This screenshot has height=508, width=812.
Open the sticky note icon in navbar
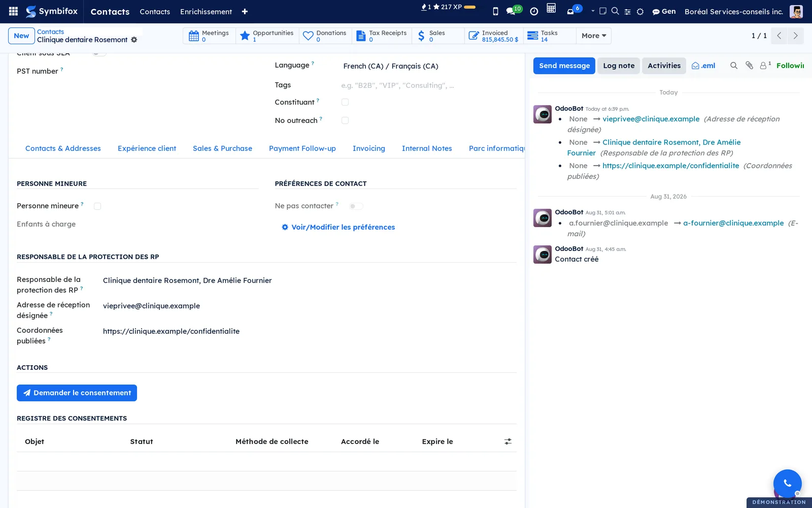coord(603,11)
